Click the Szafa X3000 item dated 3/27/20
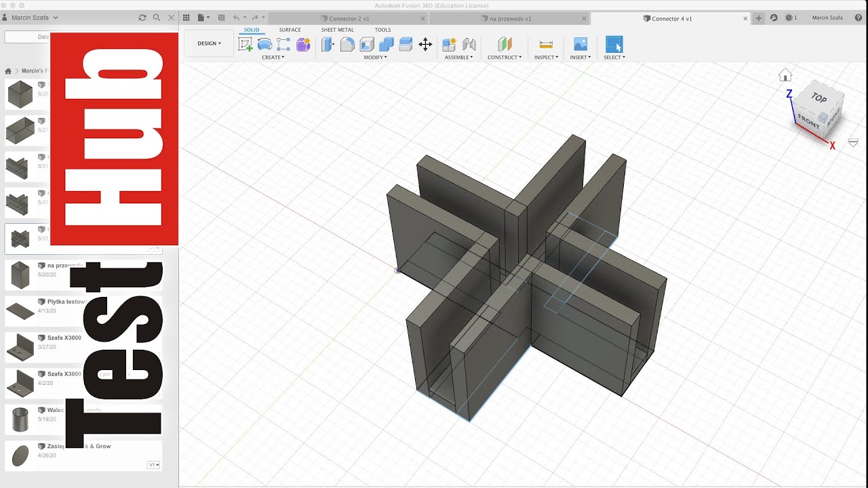Viewport: 868px width, 488px height. (83, 347)
